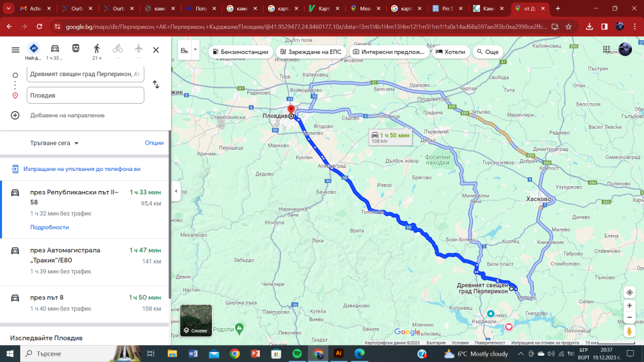Screen dimensions: 644x362
Task: Filter map by 'Бензиностанции' chip
Action: [x=241, y=52]
